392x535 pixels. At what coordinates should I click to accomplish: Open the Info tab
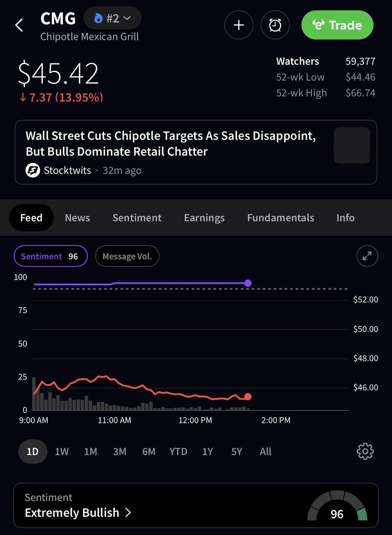[x=346, y=218]
